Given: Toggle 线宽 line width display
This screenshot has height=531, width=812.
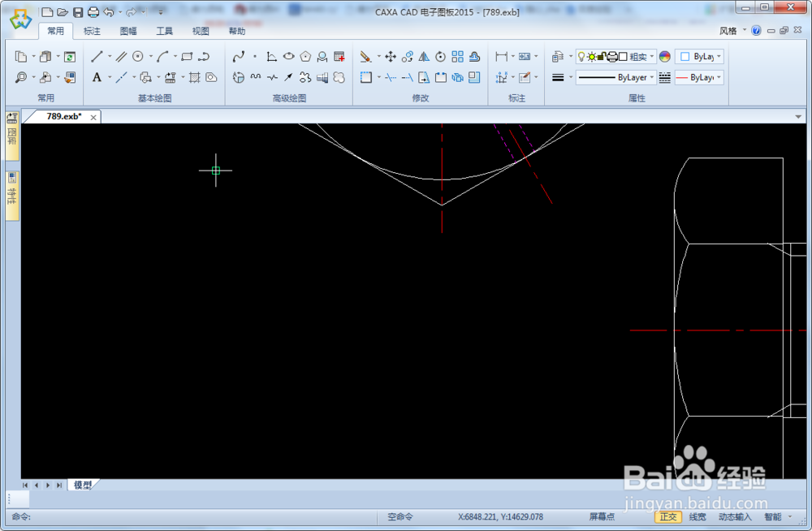Looking at the screenshot, I should click(x=698, y=516).
